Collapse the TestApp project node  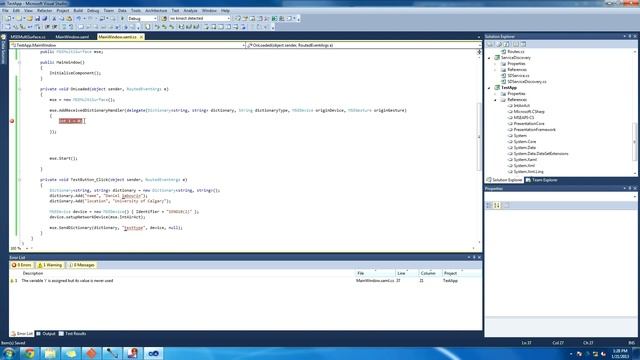pyautogui.click(x=489, y=88)
